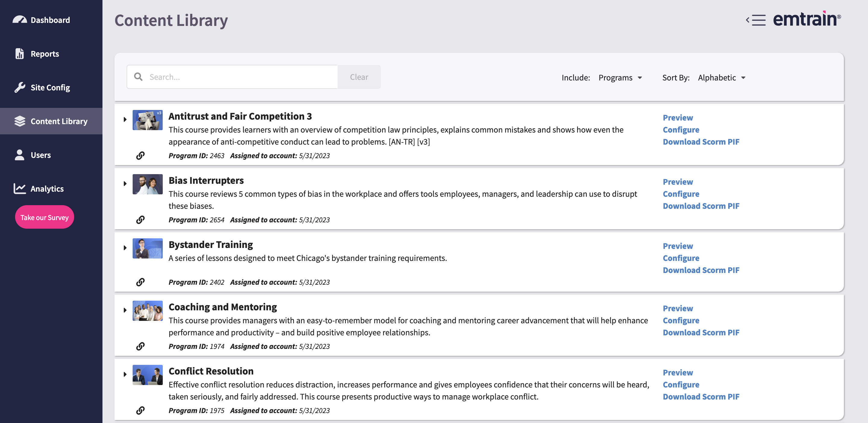Viewport: 868px width, 423px height.
Task: Click the Take our Survey button
Action: coord(45,217)
